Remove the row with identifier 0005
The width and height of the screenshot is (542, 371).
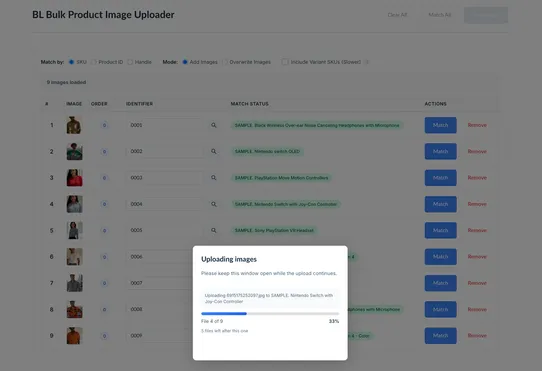(x=477, y=230)
